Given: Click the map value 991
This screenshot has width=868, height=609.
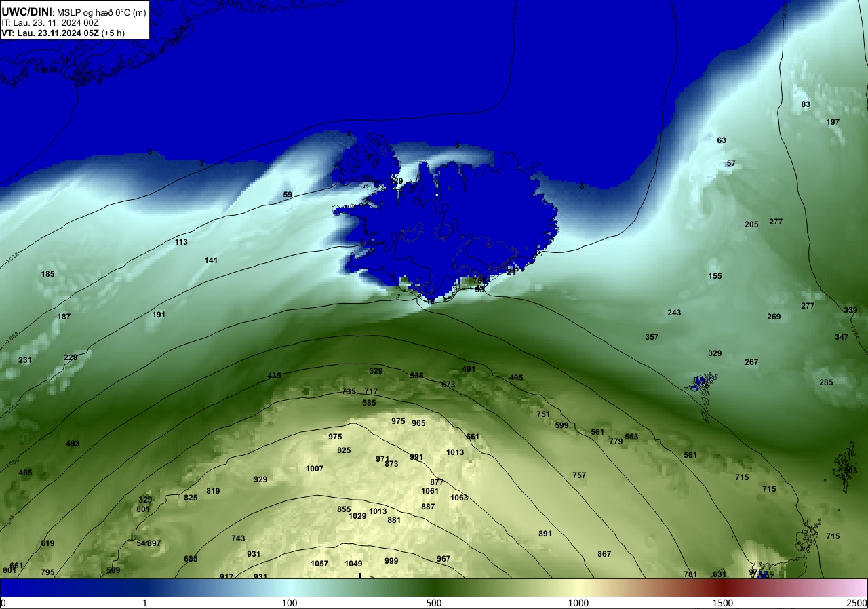Looking at the screenshot, I should point(416,457).
